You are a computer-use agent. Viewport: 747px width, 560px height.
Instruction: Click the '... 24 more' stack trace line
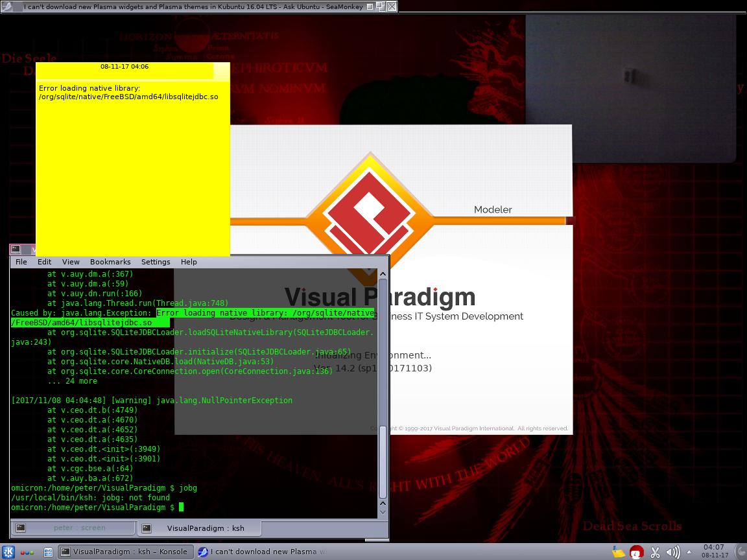pyautogui.click(x=73, y=381)
